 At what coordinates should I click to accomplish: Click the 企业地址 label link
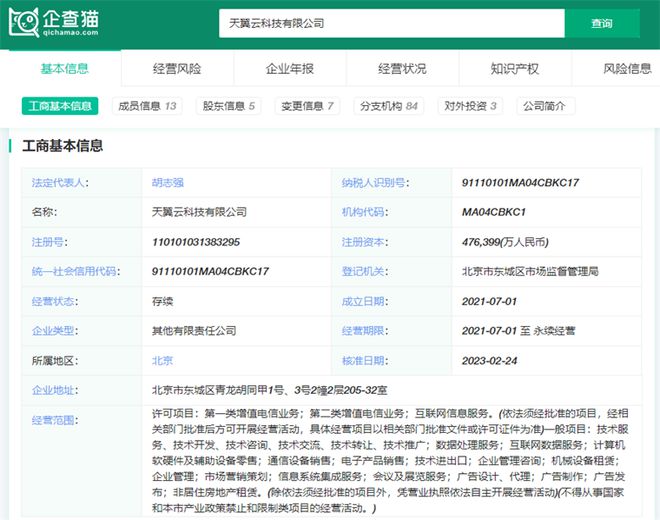53,390
